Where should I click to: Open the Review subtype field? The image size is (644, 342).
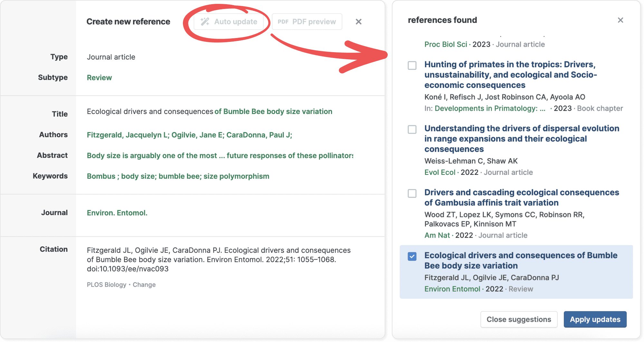click(x=99, y=78)
